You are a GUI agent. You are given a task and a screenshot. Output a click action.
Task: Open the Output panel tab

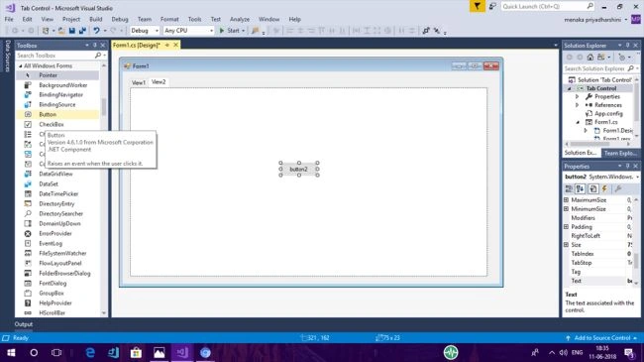[x=24, y=324]
